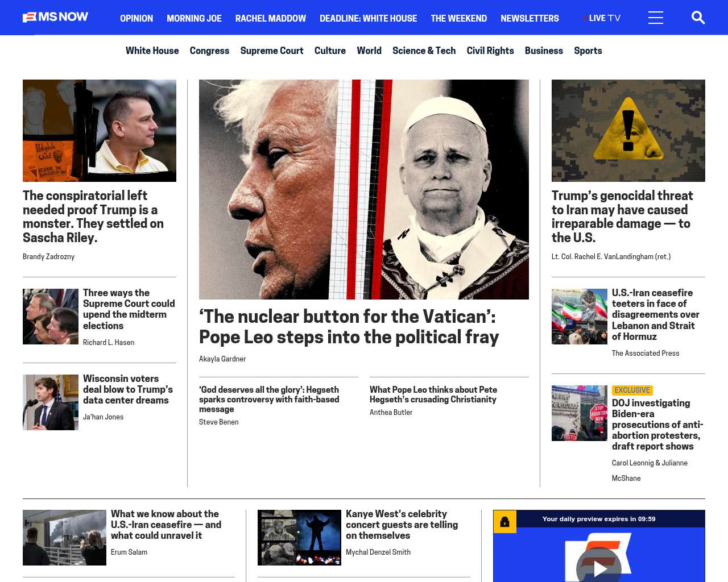Open Kanye West concert article thumbnail

tap(299, 538)
